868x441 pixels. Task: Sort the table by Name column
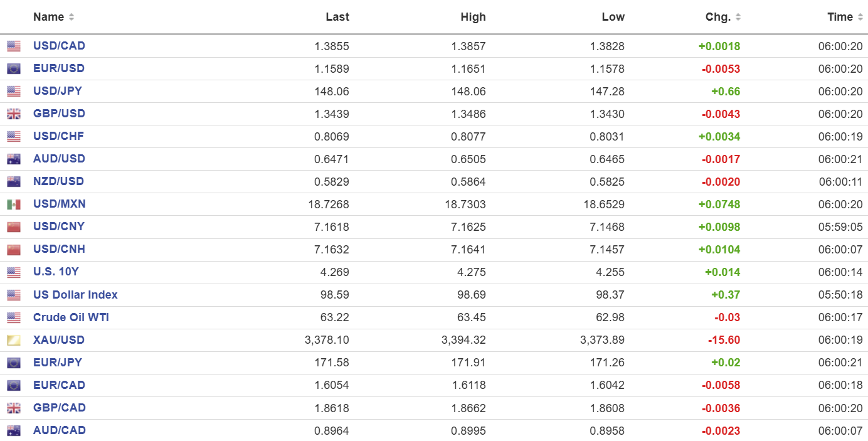pos(53,17)
